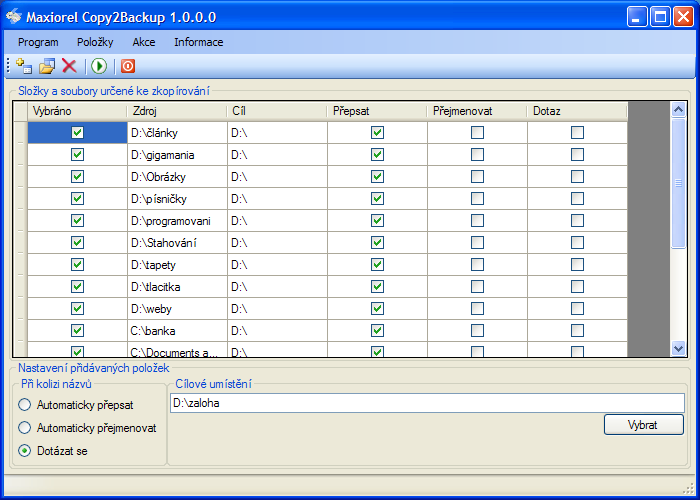
Task: Uncheck Vybráno for D:\články row
Action: [x=77, y=133]
